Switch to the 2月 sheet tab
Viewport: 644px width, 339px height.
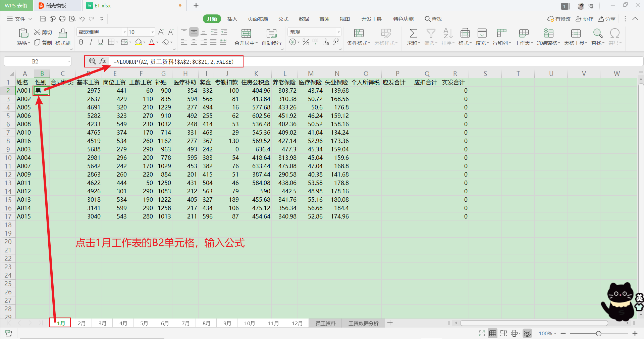pyautogui.click(x=82, y=323)
